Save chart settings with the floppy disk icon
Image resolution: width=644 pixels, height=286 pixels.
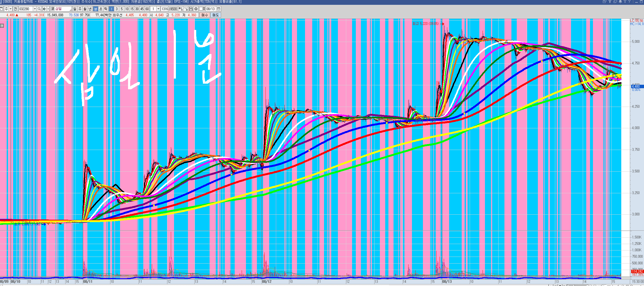(191, 9)
